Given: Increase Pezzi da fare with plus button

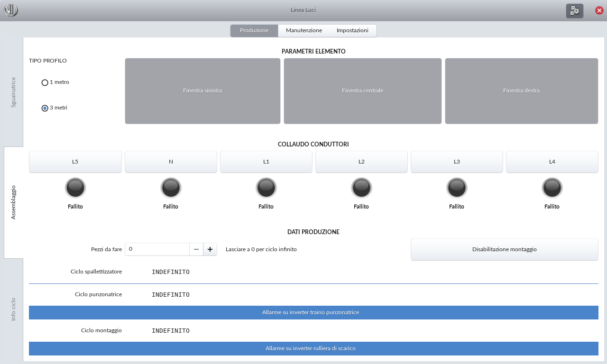Looking at the screenshot, I should (210, 249).
